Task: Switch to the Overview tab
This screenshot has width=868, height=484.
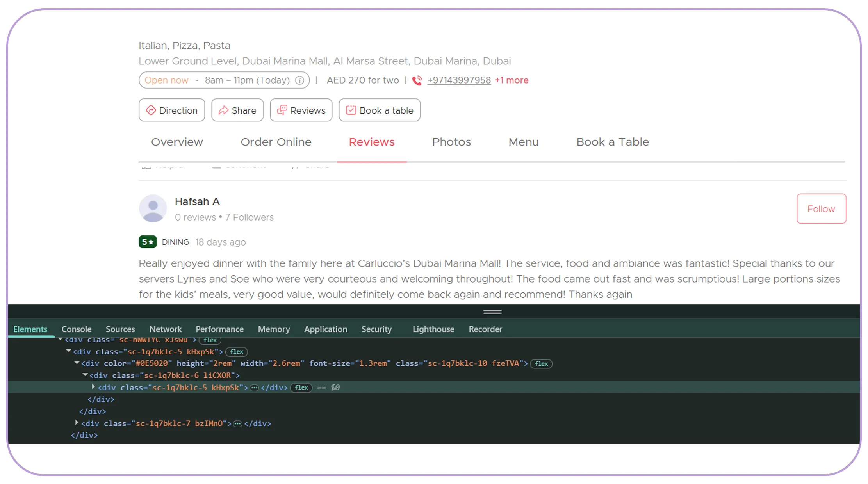Action: click(x=177, y=142)
